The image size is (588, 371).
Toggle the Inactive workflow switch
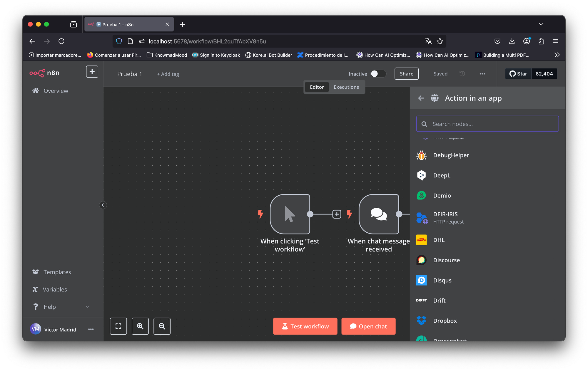378,74
